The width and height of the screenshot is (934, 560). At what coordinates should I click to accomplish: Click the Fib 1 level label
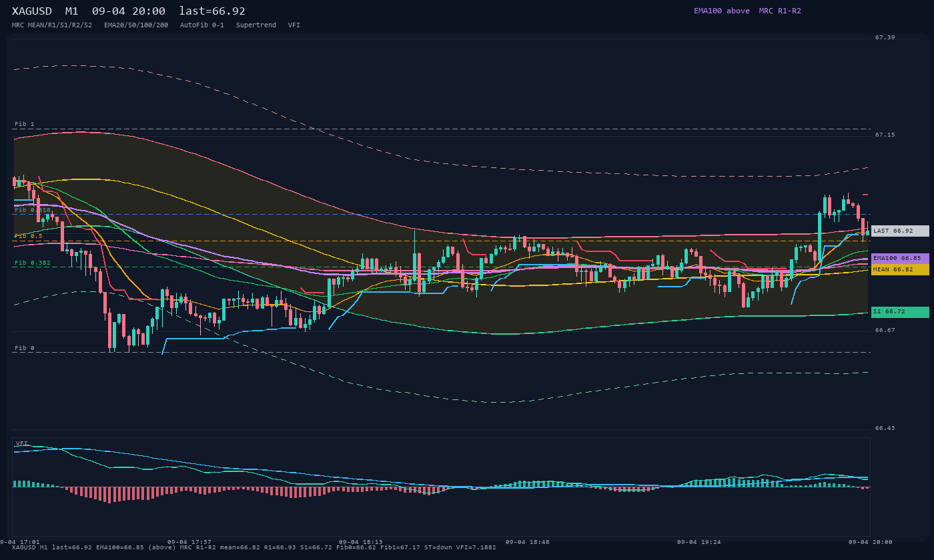tap(25, 124)
